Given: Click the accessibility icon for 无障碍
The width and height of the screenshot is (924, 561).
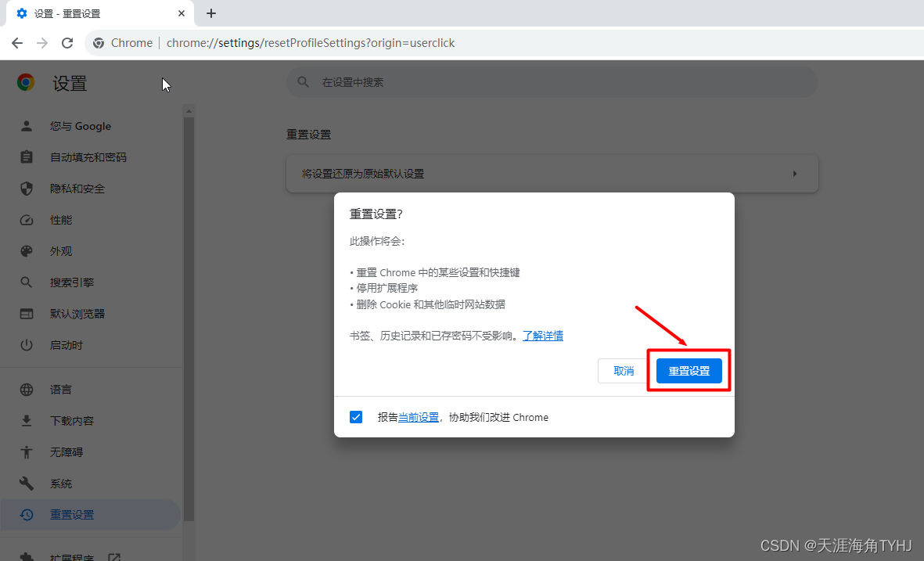Looking at the screenshot, I should pos(27,451).
